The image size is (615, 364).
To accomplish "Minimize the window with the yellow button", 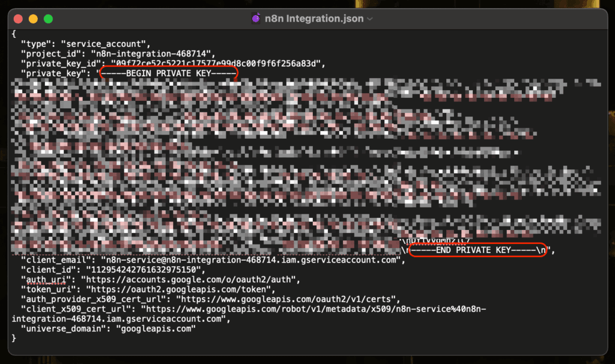I will tap(33, 19).
